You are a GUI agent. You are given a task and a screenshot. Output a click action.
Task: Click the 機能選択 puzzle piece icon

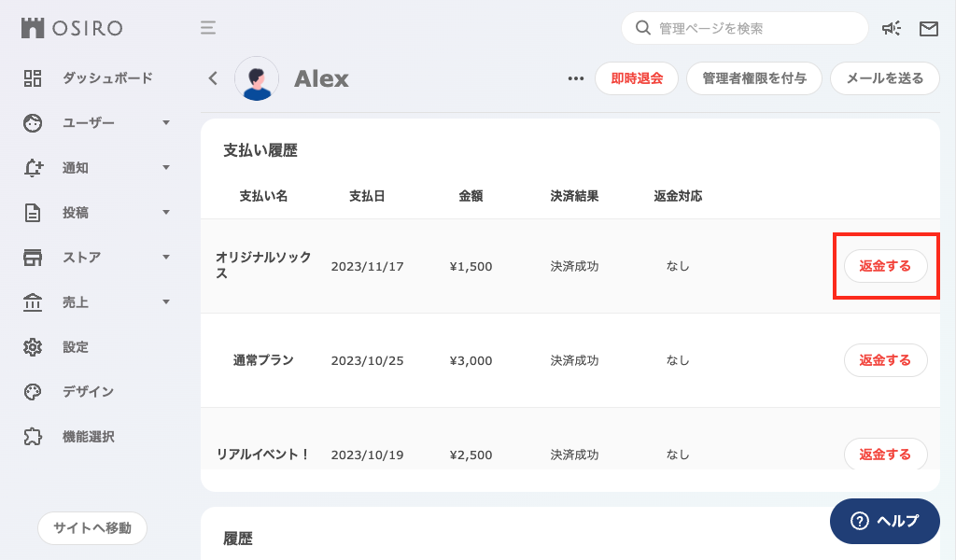pos(33,436)
